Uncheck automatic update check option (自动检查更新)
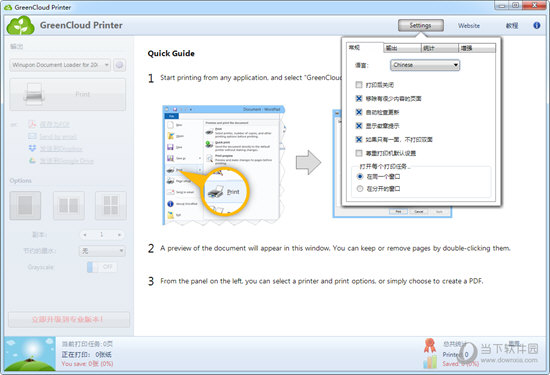550x375 pixels. 359,112
